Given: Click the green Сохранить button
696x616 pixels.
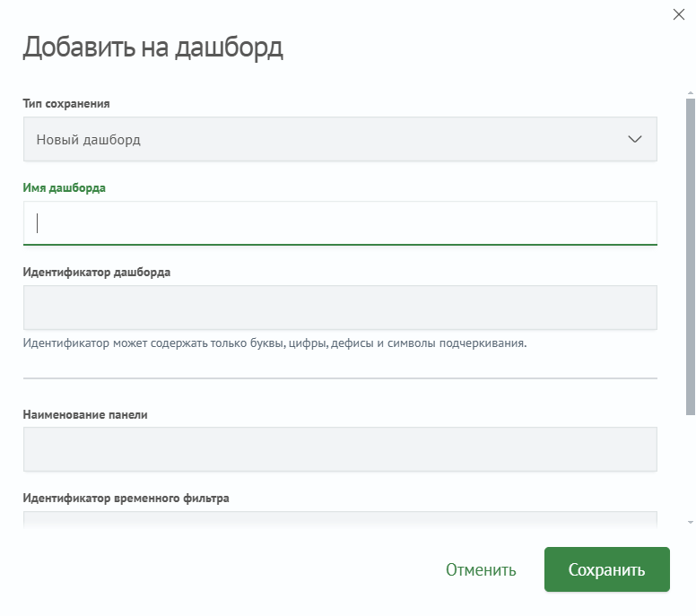Looking at the screenshot, I should tap(607, 569).
